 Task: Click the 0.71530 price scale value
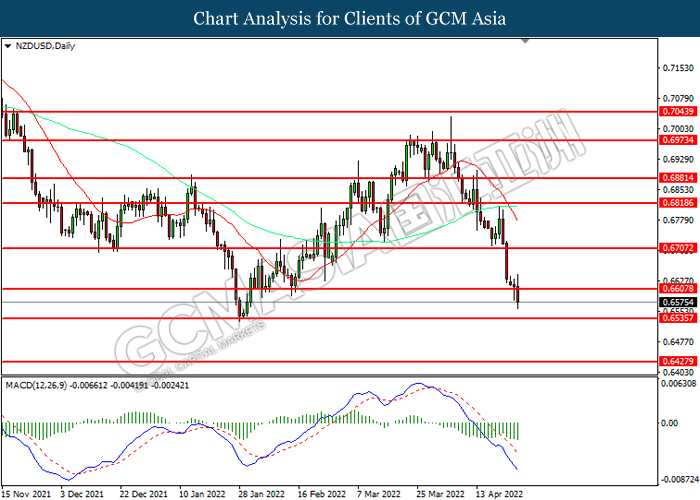(678, 68)
